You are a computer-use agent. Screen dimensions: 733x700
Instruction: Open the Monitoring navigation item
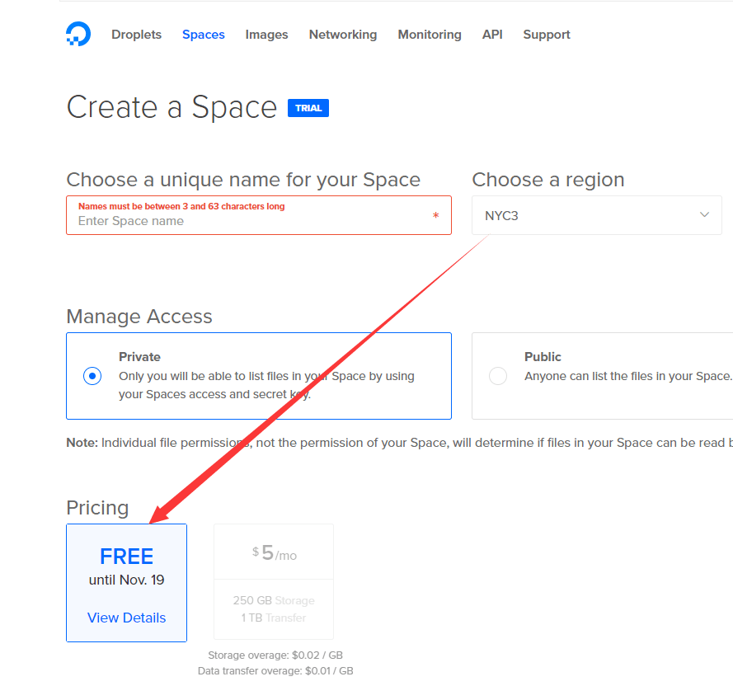pos(430,35)
